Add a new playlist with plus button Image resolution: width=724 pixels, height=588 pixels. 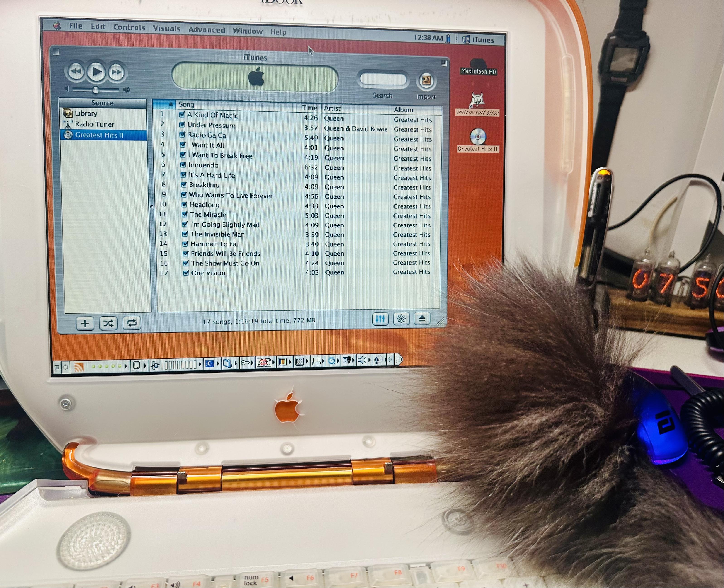click(x=85, y=324)
